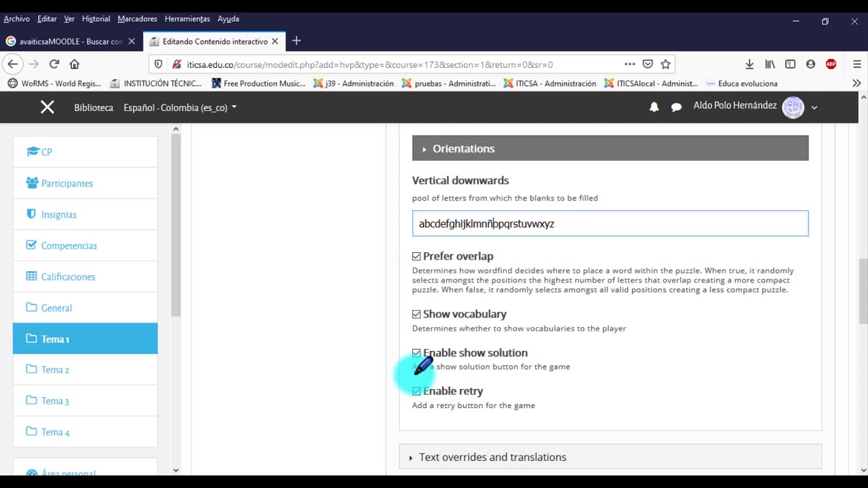Click the tracking protection shield icon
Viewport: 868px width, 488px height.
tap(158, 64)
